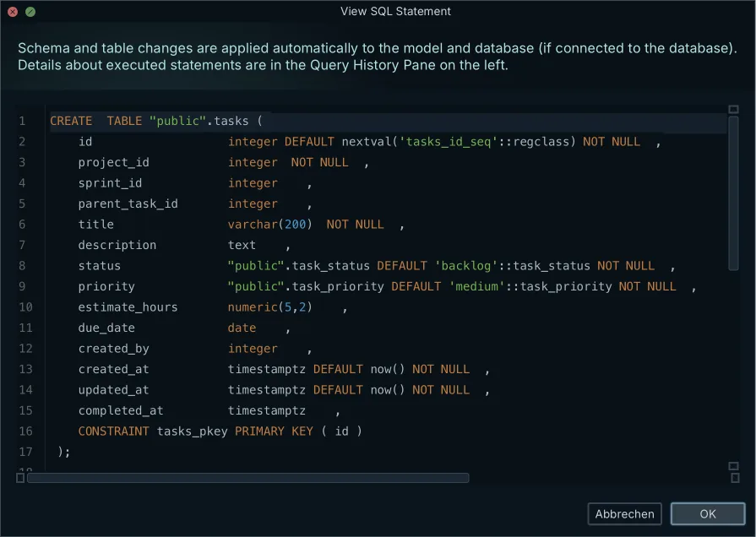Image resolution: width=756 pixels, height=537 pixels.
Task: Click the status column name
Action: pyautogui.click(x=100, y=266)
